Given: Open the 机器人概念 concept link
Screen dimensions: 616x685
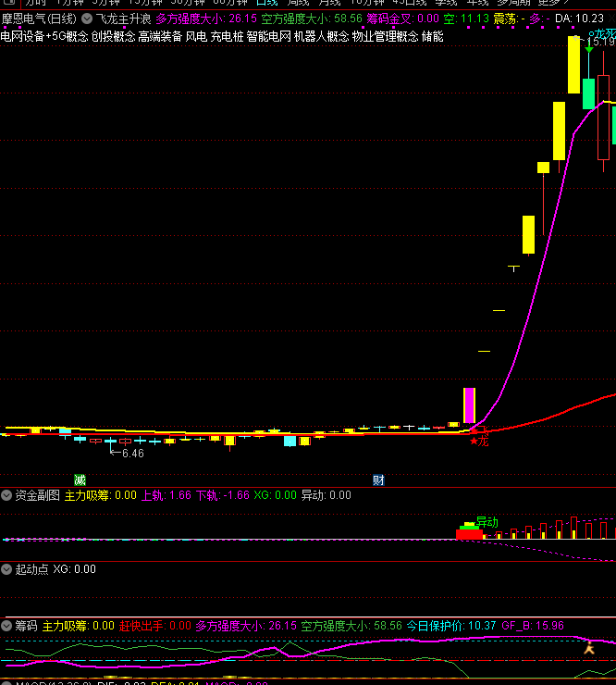Looking at the screenshot, I should [x=321, y=36].
